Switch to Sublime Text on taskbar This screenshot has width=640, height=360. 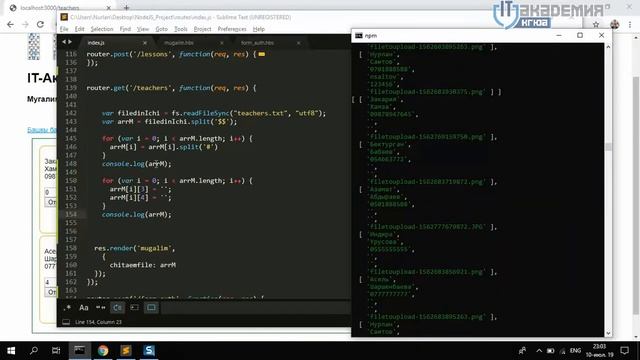[126, 351]
